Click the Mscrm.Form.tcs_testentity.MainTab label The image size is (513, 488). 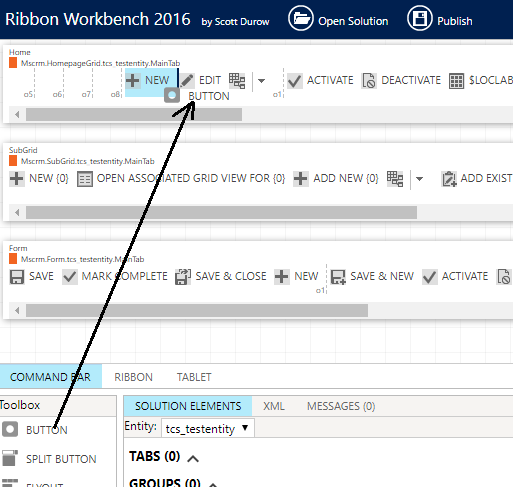click(82, 259)
